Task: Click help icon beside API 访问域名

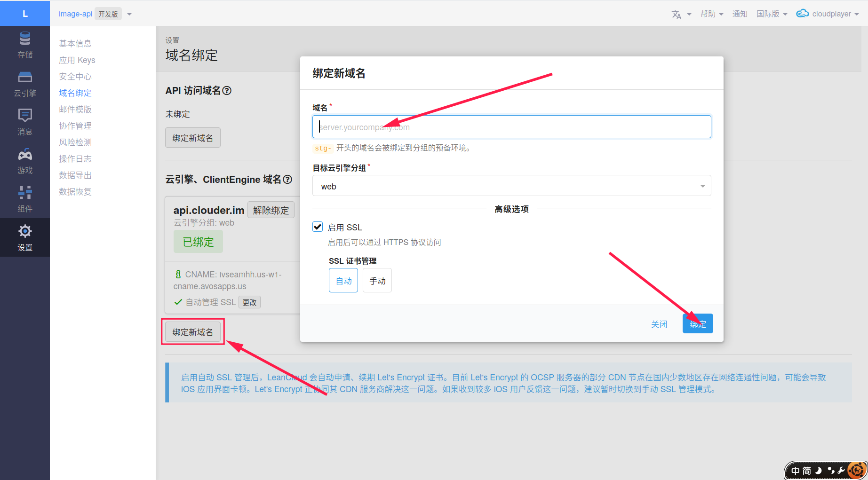Action: coord(227,91)
